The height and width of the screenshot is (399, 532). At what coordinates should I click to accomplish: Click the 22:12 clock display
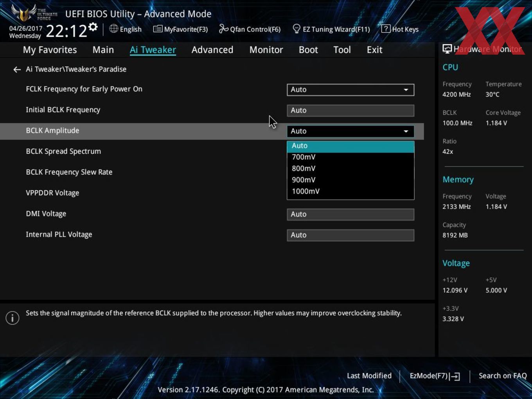(x=66, y=31)
